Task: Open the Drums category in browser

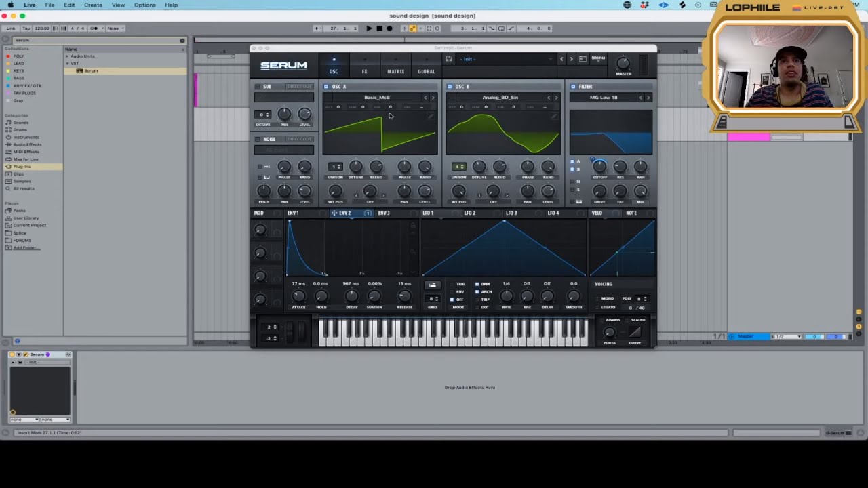Action: (20, 130)
